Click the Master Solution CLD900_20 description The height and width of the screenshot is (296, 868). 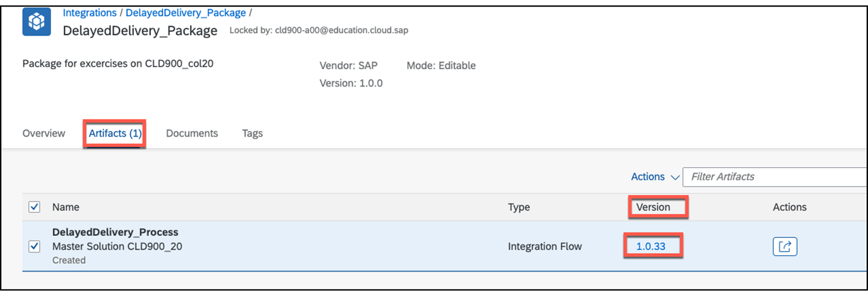coord(117,247)
